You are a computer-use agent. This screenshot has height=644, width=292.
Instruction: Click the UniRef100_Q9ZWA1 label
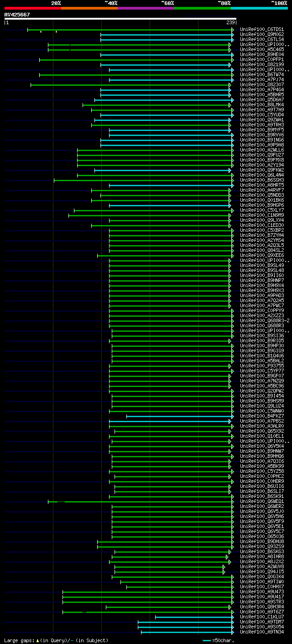pyautogui.click(x=261, y=120)
